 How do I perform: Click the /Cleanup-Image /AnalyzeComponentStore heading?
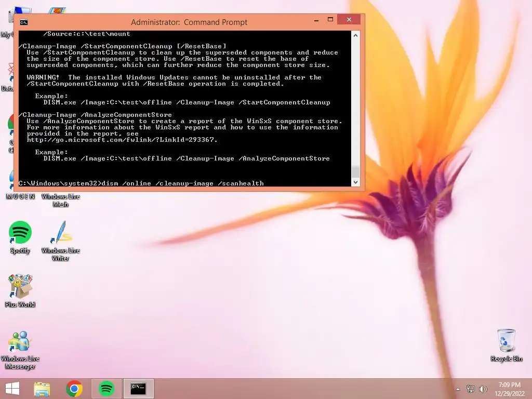click(x=95, y=115)
